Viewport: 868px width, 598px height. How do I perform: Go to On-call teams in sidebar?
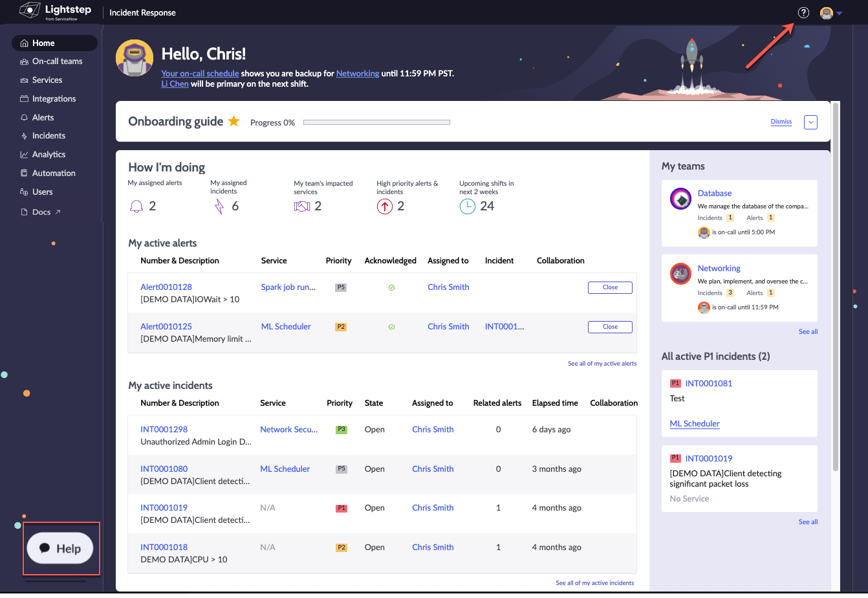click(x=57, y=61)
